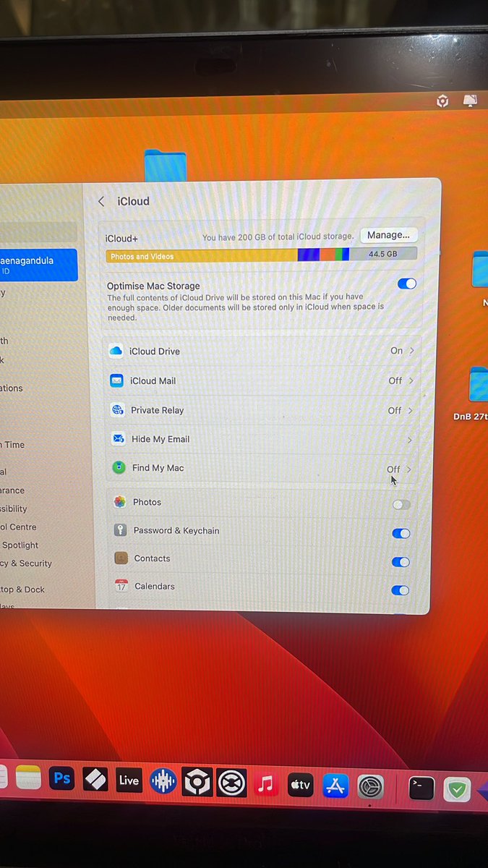Image resolution: width=488 pixels, height=868 pixels.
Task: Select the desktop folder behind the iCloud window
Action: pos(166,164)
